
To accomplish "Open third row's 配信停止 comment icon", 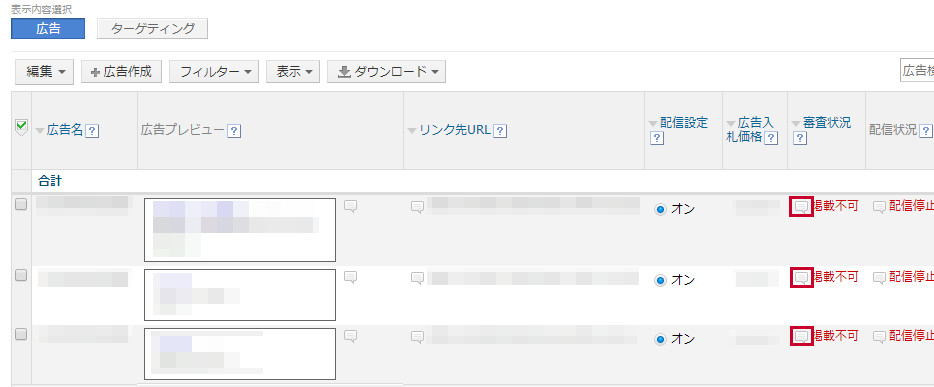I will [879, 337].
